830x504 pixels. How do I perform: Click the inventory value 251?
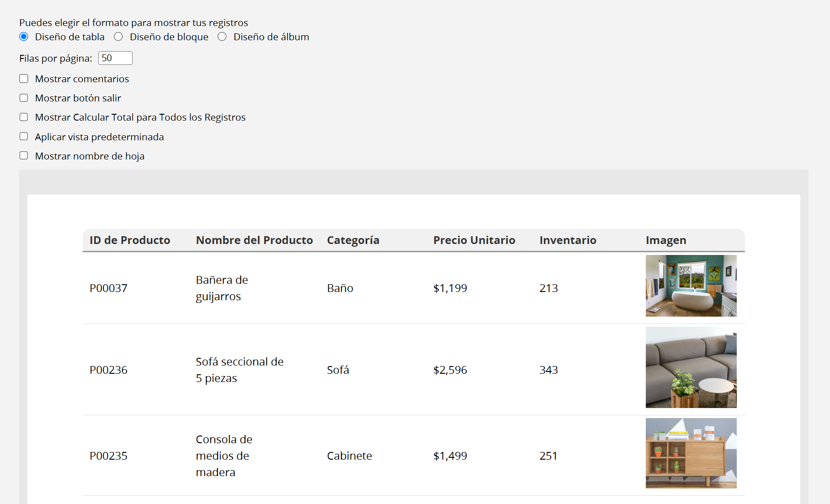tap(548, 456)
